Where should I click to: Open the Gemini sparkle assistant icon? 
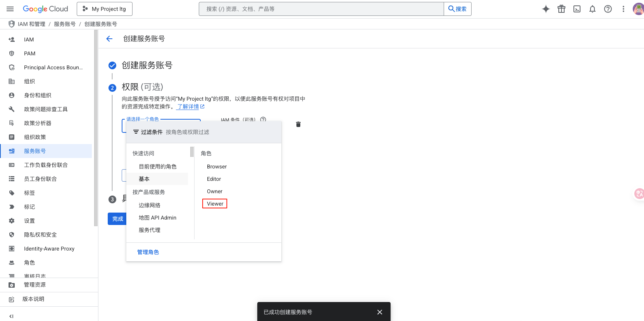546,9
